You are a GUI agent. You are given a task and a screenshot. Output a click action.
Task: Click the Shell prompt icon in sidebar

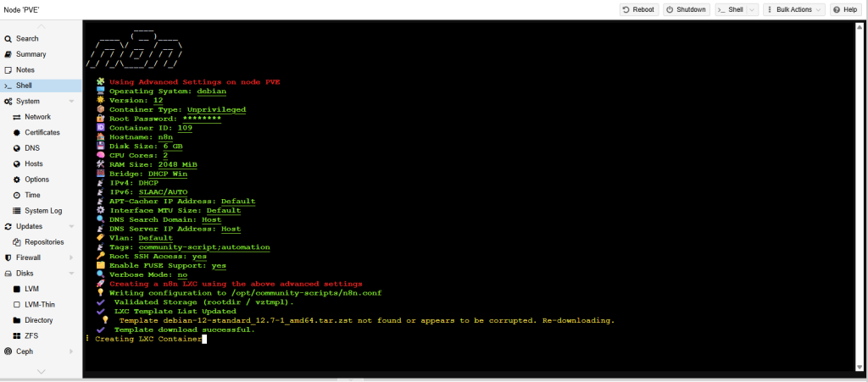coord(8,86)
